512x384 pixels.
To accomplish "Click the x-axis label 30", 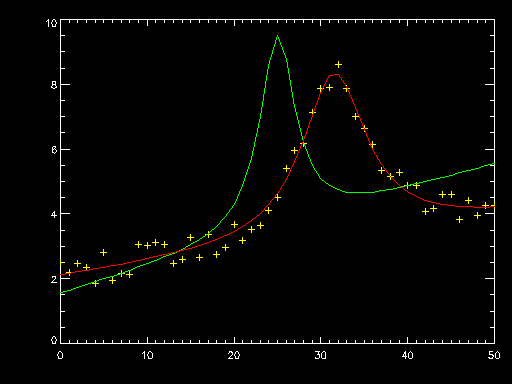I will (x=320, y=355).
